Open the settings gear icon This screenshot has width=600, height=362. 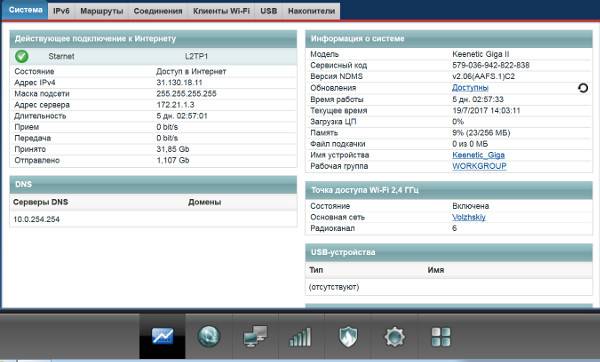point(395,337)
